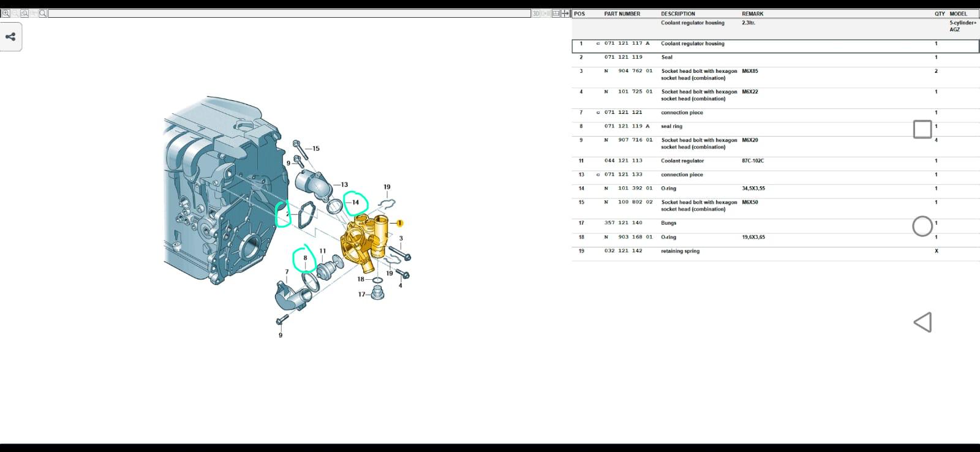Tap the Android back triangle button

point(922,322)
